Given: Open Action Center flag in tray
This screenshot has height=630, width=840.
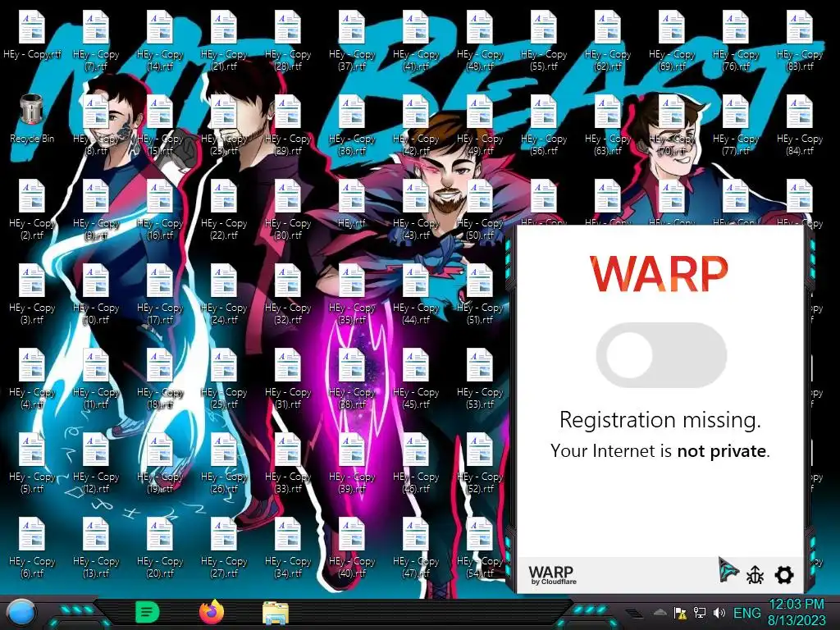Looking at the screenshot, I should [680, 612].
